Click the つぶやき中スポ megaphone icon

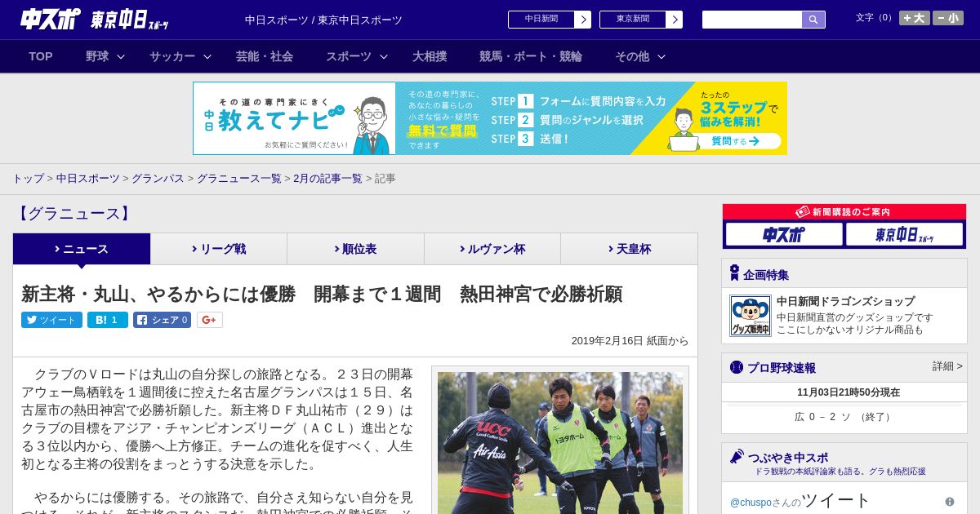click(737, 456)
